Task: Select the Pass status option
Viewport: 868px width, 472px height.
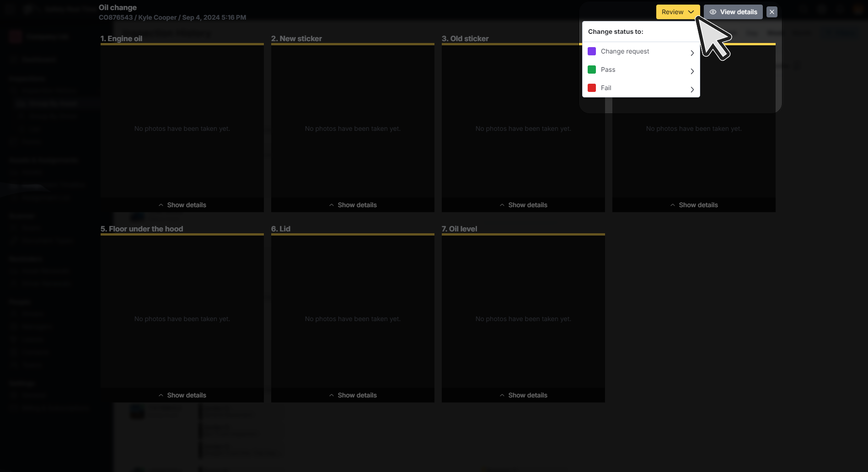Action: pyautogui.click(x=608, y=70)
